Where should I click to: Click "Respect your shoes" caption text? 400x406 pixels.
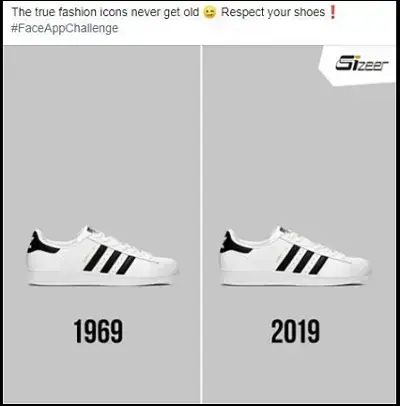click(273, 12)
